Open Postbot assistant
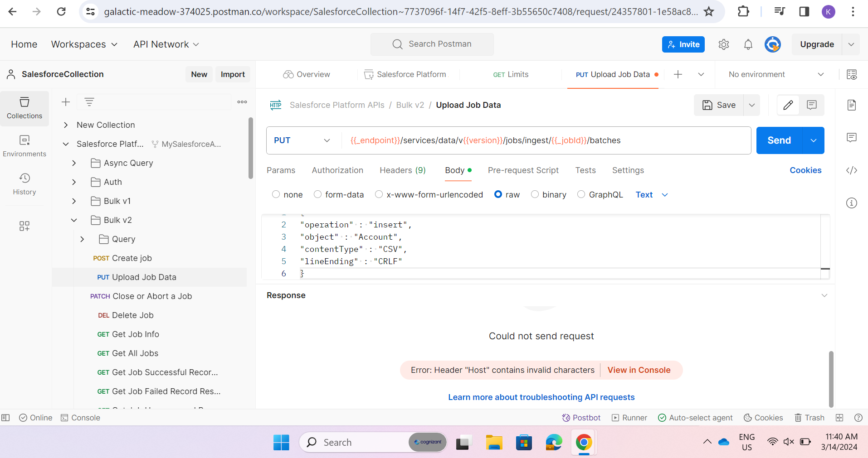Viewport: 868px width, 458px height. coord(581,418)
